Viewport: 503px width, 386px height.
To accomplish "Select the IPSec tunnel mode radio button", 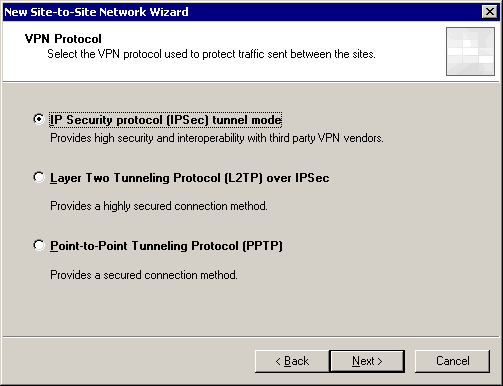I will pyautogui.click(x=39, y=119).
